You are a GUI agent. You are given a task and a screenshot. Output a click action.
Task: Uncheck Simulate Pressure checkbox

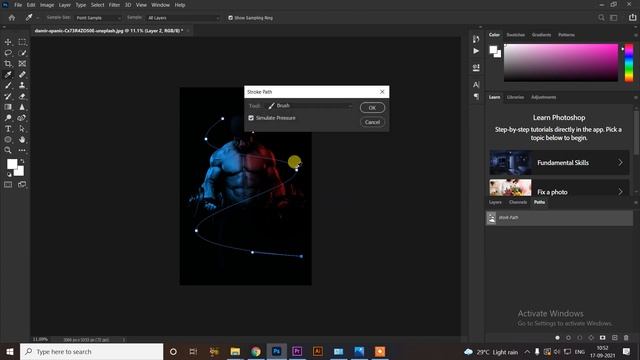point(251,118)
